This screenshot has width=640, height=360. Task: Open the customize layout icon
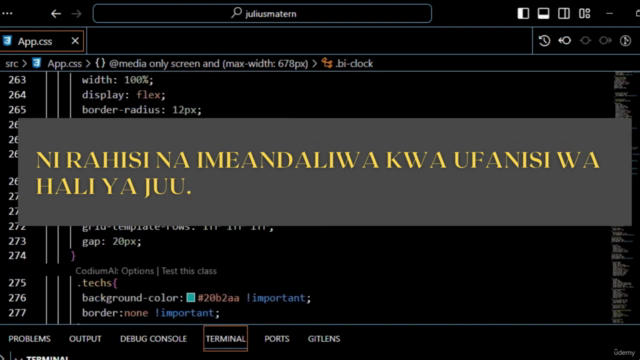point(584,13)
